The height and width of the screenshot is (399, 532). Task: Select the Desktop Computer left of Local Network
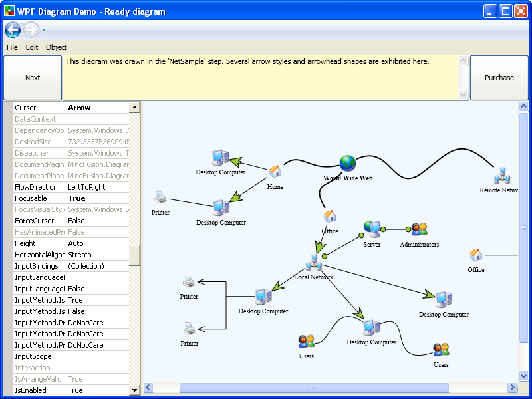(x=263, y=297)
